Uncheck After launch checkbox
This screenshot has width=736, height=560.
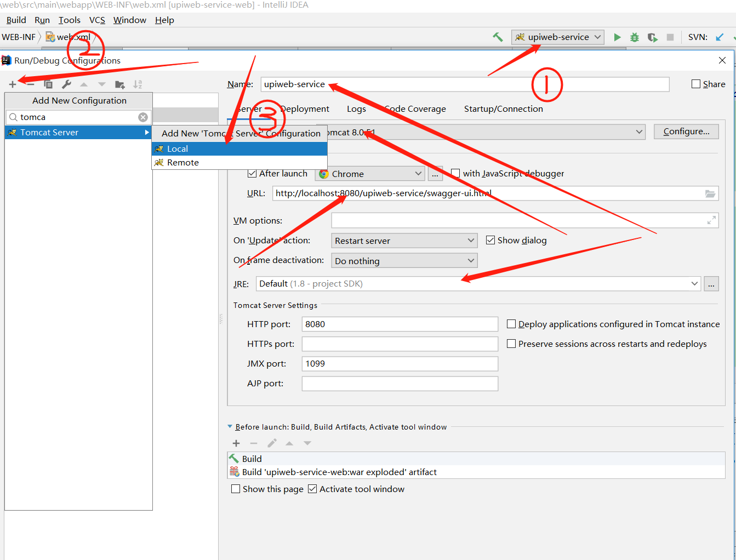(x=252, y=173)
